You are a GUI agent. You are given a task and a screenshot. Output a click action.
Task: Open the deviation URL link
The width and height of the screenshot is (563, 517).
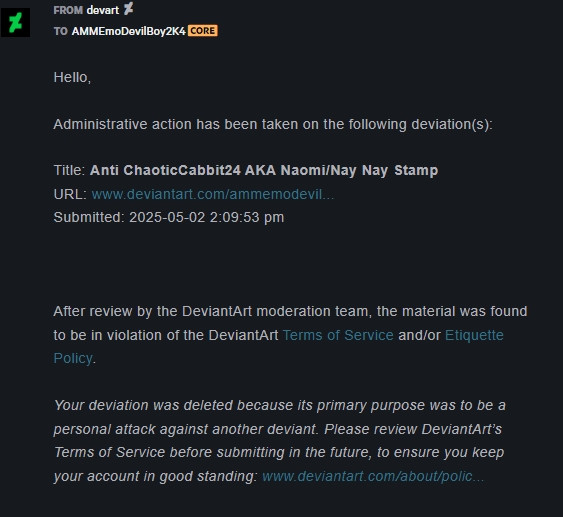point(213,194)
